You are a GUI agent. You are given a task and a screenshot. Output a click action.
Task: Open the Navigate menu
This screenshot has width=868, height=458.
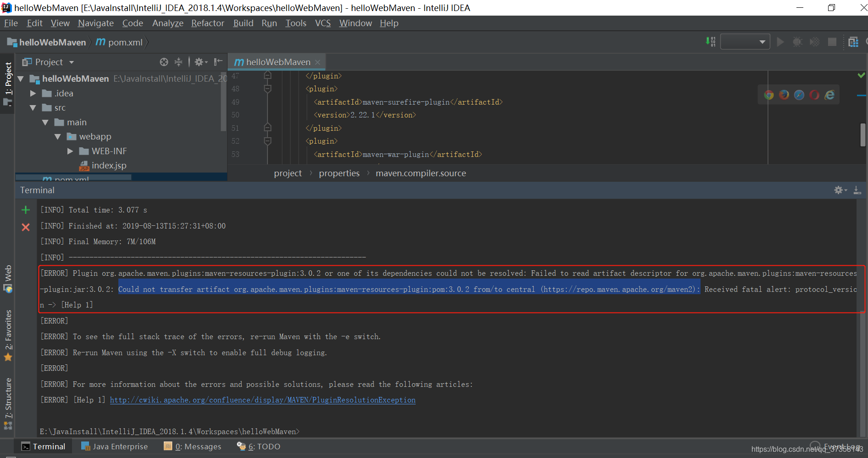(x=96, y=23)
